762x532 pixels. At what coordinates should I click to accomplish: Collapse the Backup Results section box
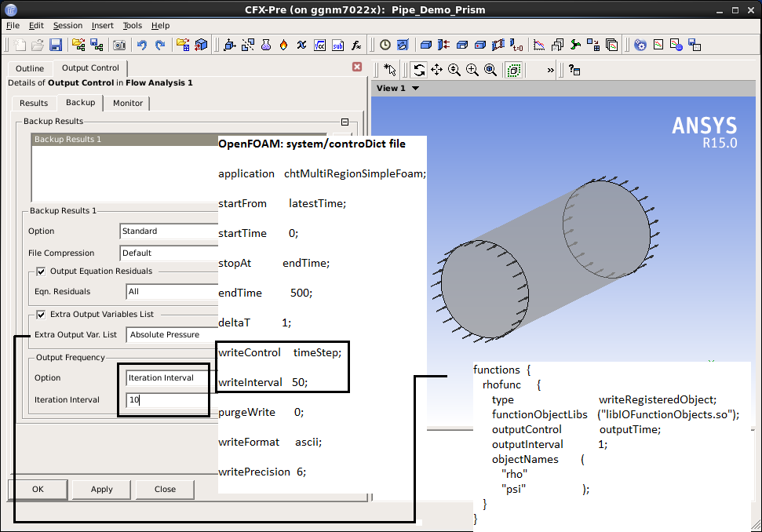coord(345,122)
